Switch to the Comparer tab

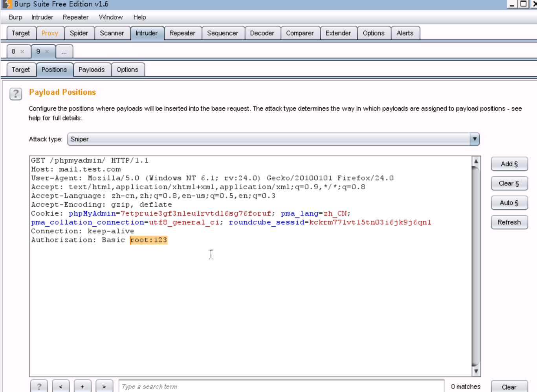pyautogui.click(x=300, y=33)
